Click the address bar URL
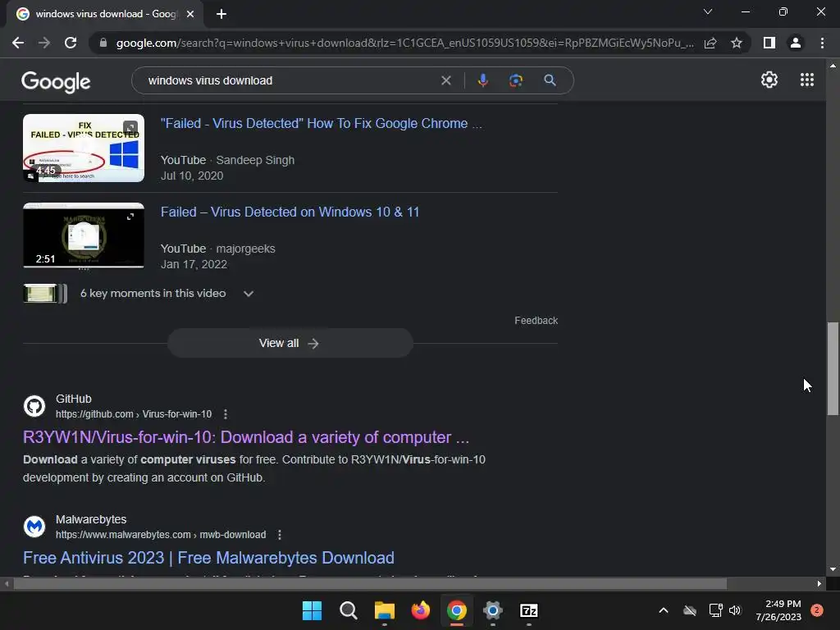 tap(404, 43)
